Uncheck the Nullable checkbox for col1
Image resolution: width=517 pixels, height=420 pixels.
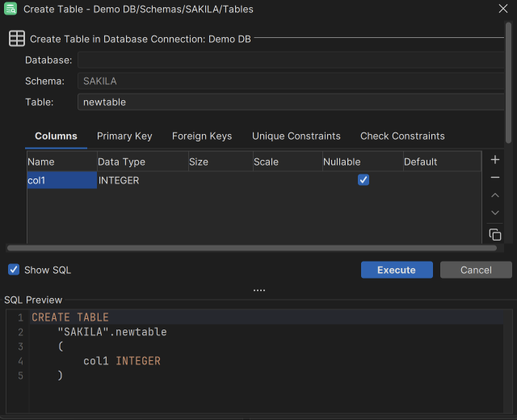(364, 180)
